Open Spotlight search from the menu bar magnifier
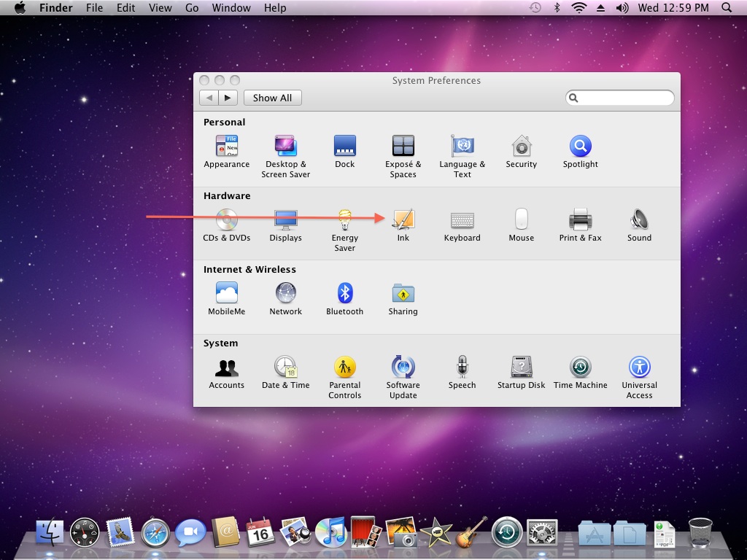 click(x=727, y=7)
